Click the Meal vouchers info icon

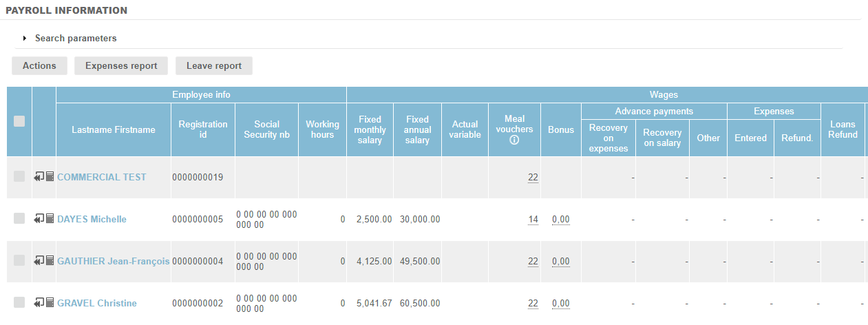tap(514, 140)
